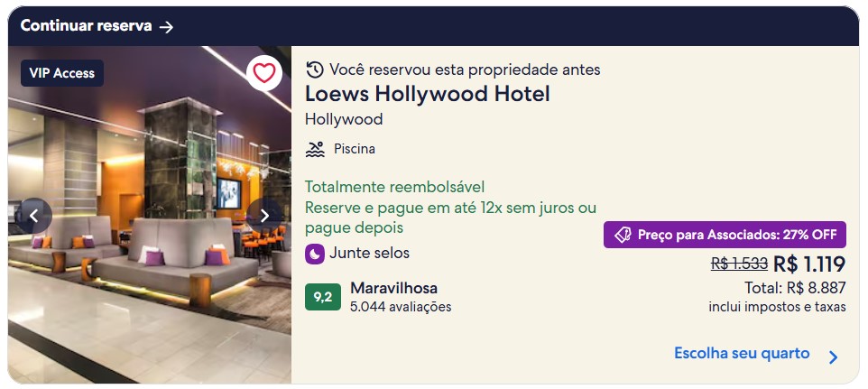This screenshot has height=389, width=868.
Task: Click the history clock icon
Action: pyautogui.click(x=314, y=69)
